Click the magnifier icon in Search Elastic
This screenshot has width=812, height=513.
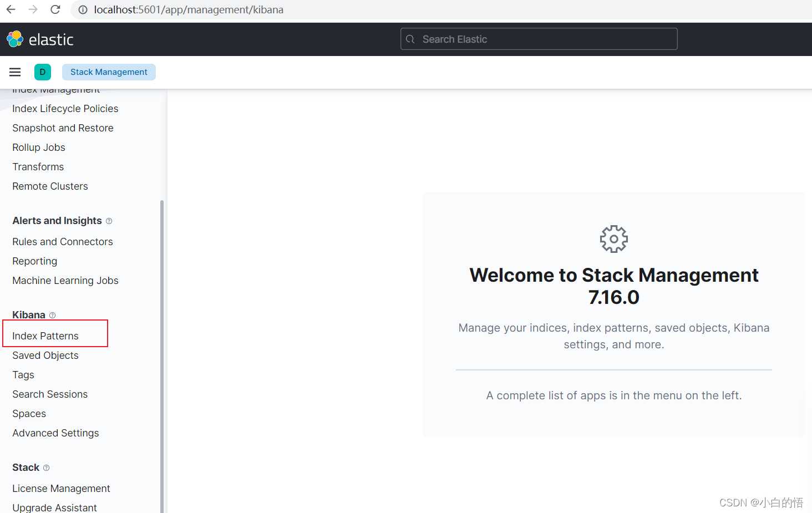point(410,39)
